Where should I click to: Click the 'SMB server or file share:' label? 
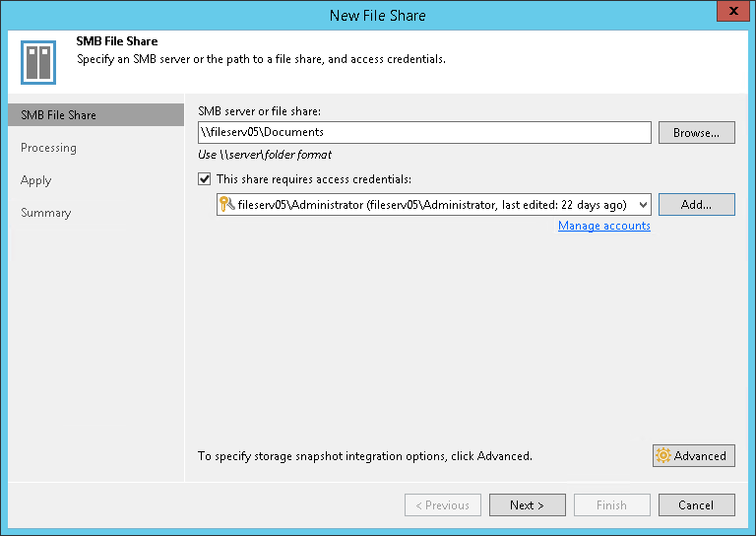260,111
